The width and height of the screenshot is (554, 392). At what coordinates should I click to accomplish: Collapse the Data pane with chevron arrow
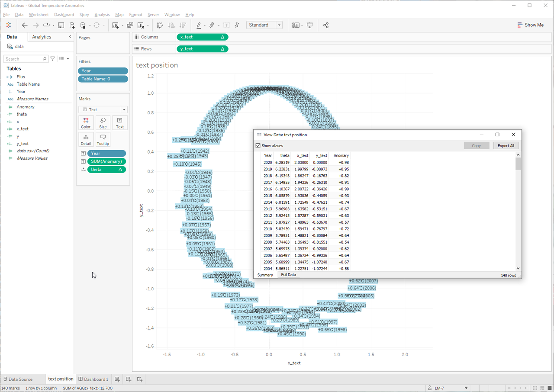pyautogui.click(x=70, y=37)
